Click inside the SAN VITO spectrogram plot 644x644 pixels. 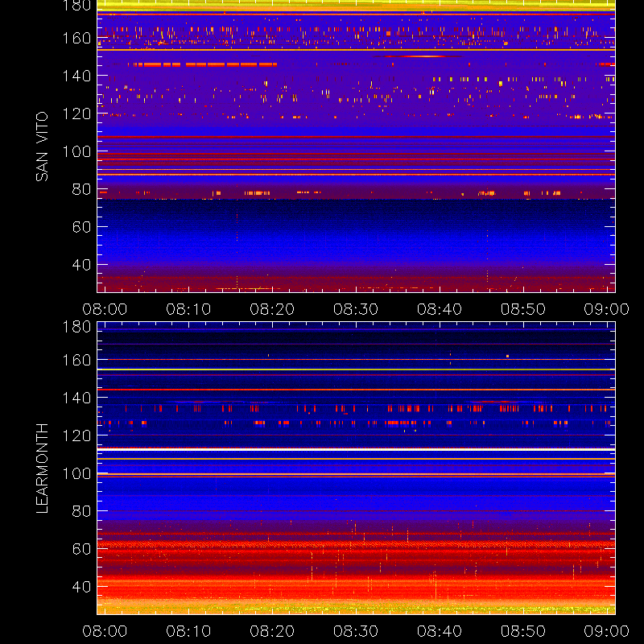pyautogui.click(x=356, y=147)
